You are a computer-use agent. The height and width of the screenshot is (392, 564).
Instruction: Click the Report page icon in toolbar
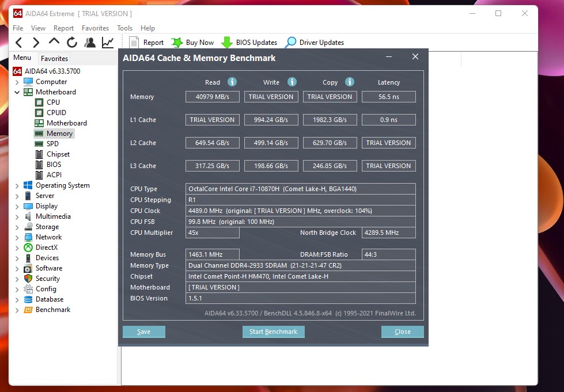pos(134,43)
